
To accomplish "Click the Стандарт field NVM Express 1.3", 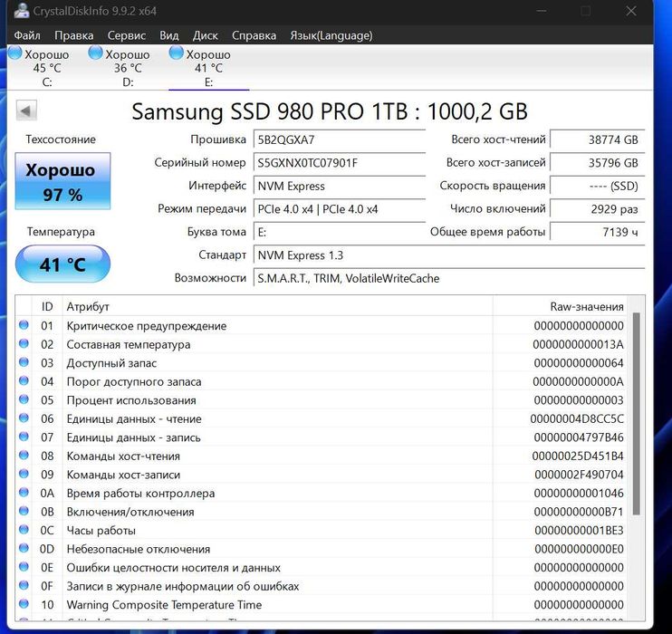I will pos(449,255).
